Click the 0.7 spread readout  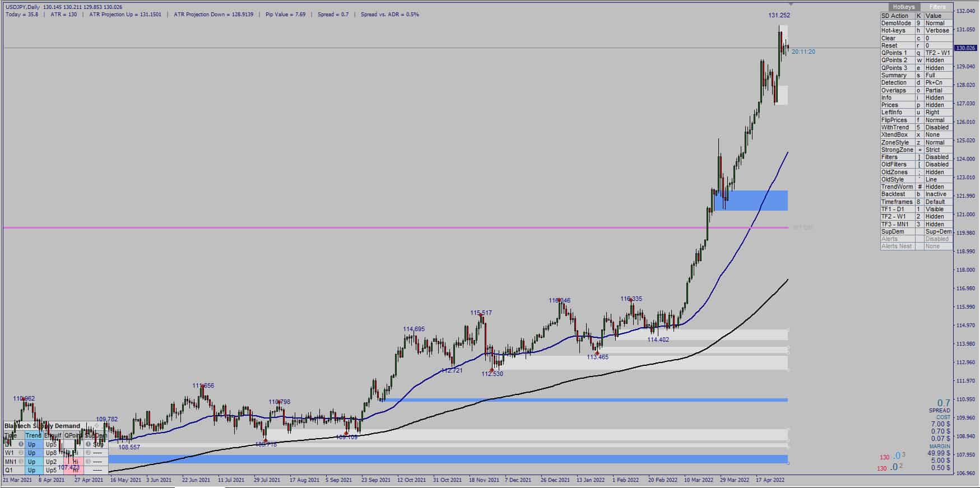[x=944, y=403]
